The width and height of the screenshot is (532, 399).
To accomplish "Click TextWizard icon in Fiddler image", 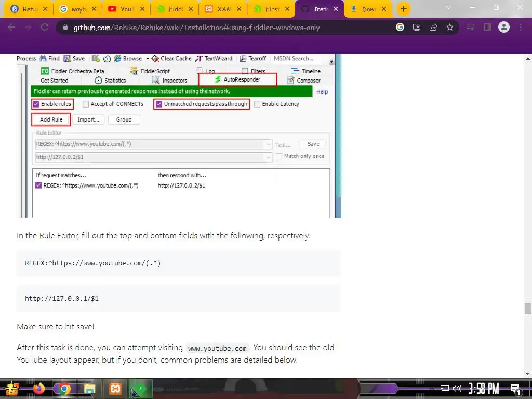I will click(199, 59).
